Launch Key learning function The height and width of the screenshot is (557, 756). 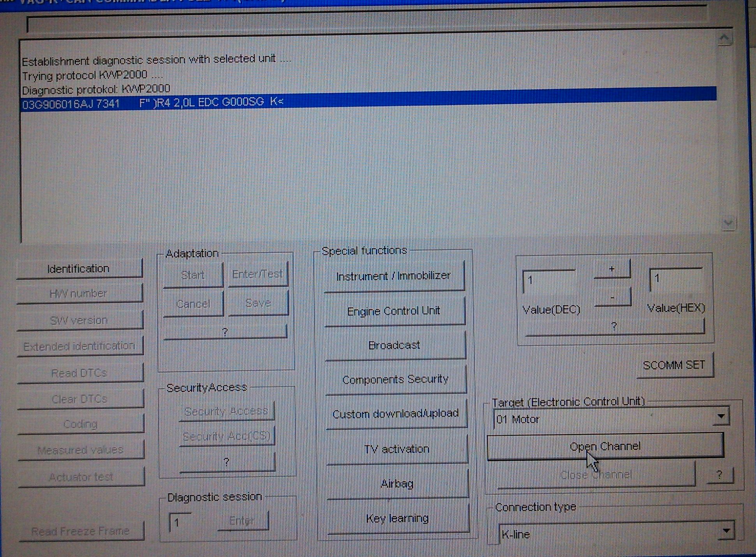[398, 518]
